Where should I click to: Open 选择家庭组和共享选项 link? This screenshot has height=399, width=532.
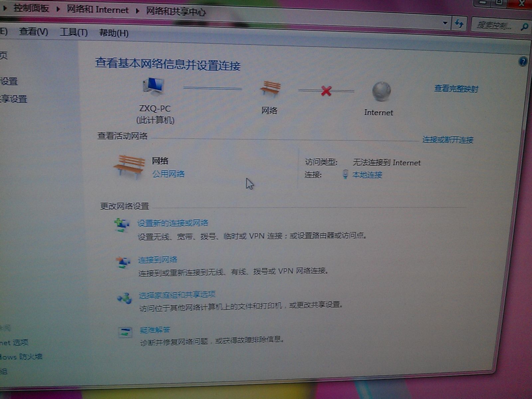coord(177,295)
